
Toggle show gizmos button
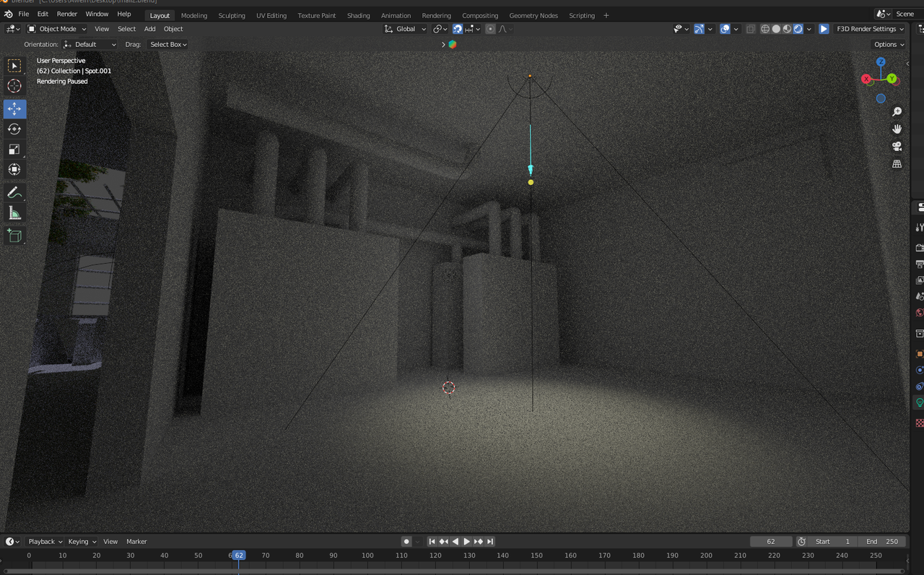[x=699, y=29]
